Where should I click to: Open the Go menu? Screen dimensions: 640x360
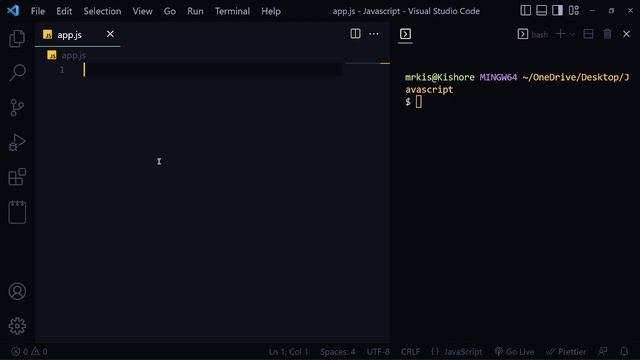click(x=170, y=11)
